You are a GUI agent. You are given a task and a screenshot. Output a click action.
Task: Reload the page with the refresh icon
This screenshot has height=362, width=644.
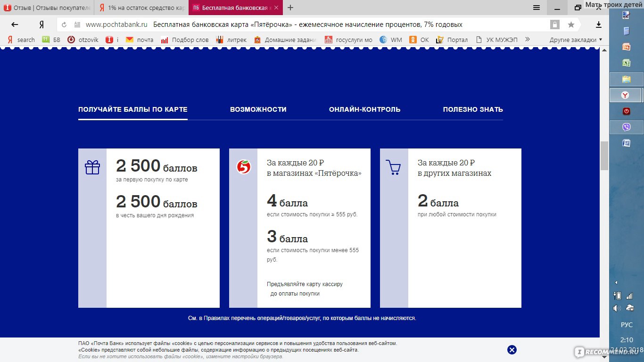click(64, 25)
